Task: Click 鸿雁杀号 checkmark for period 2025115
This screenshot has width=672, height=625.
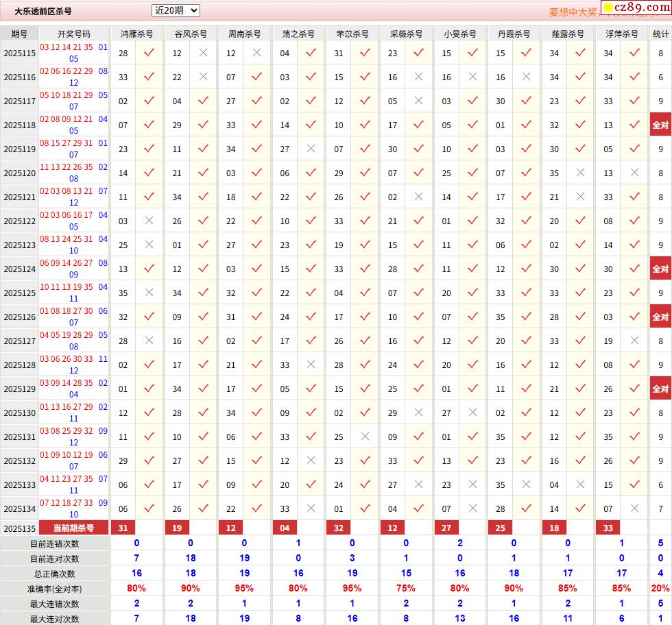Action: click(149, 53)
